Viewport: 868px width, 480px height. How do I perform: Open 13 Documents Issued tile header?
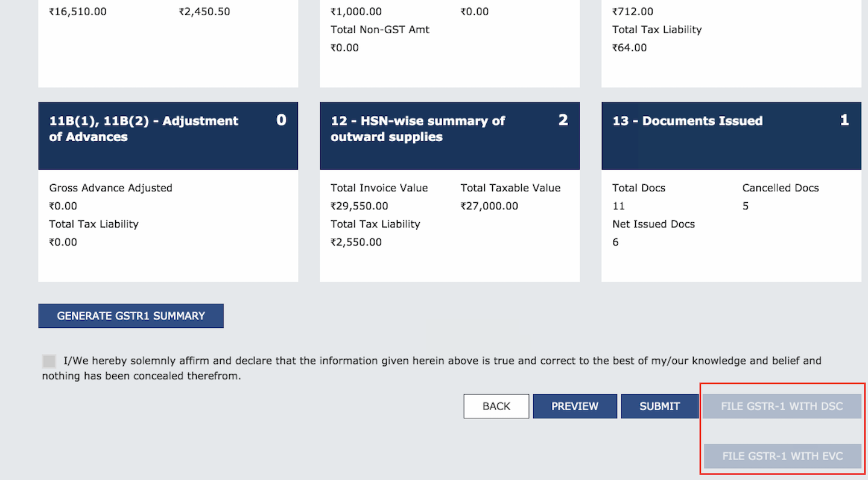point(688,121)
